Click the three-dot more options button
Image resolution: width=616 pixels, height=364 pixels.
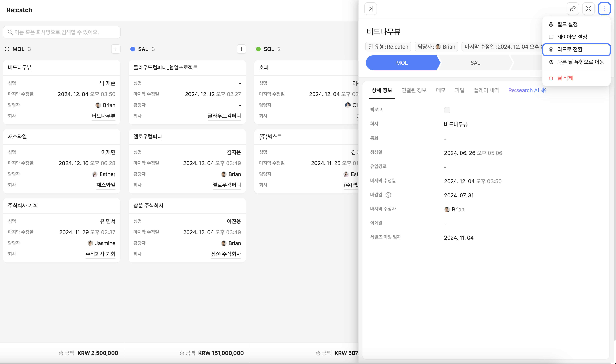(604, 9)
